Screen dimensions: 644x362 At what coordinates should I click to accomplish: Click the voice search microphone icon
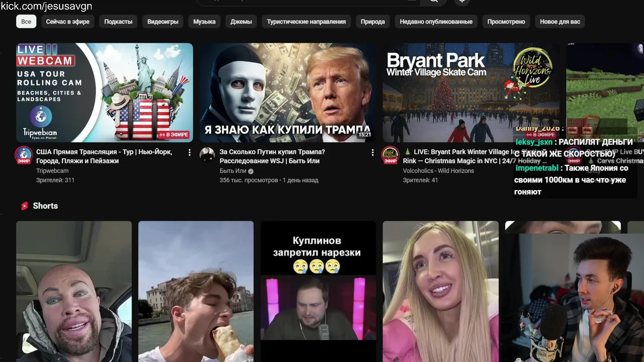(462, 2)
